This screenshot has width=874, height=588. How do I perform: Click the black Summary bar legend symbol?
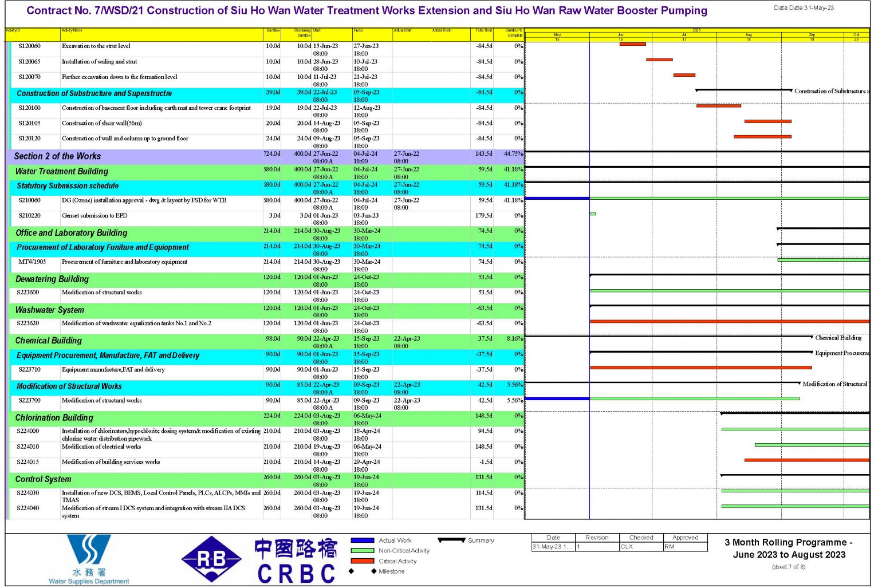(451, 540)
